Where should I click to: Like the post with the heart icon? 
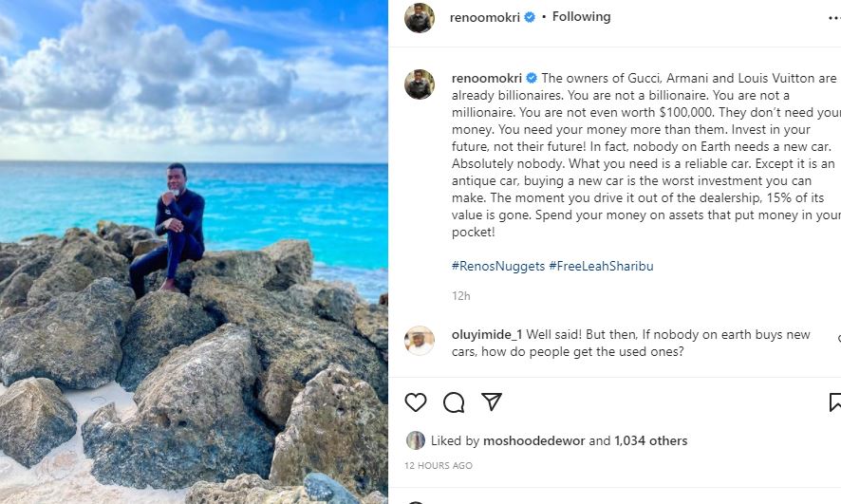point(416,402)
